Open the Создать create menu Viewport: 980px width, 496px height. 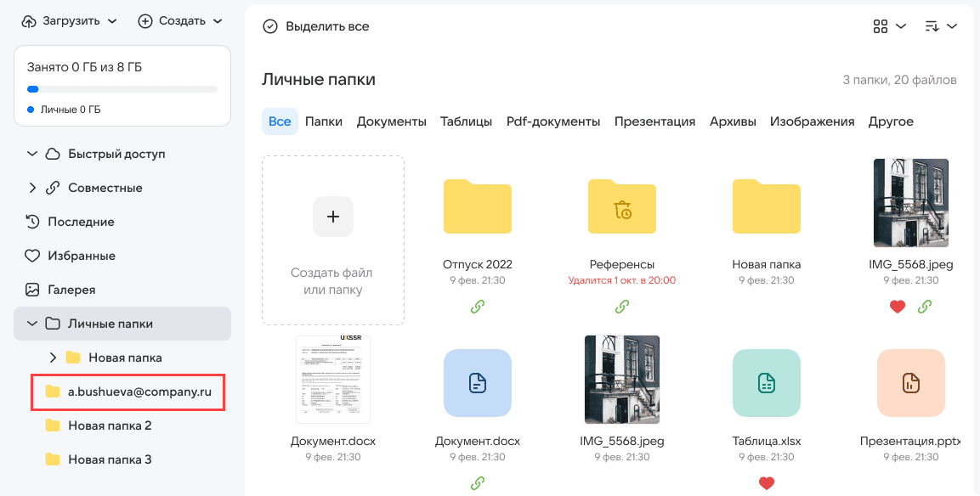coord(180,20)
